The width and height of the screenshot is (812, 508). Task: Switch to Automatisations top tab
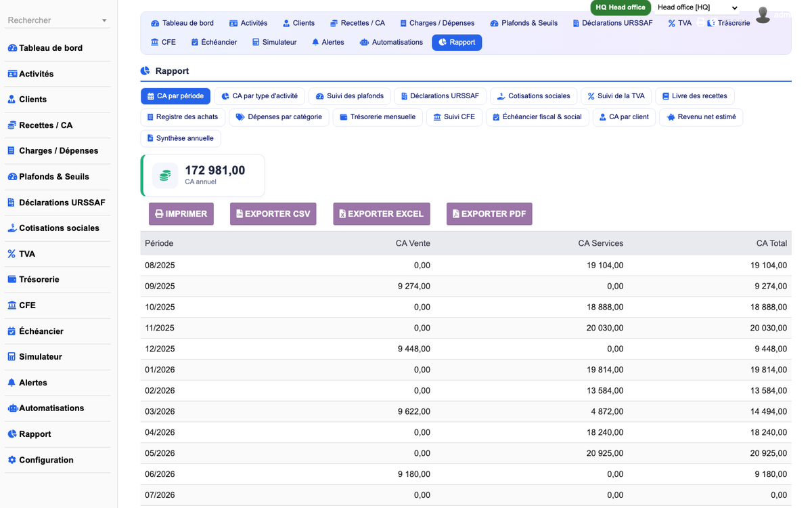[x=392, y=42]
